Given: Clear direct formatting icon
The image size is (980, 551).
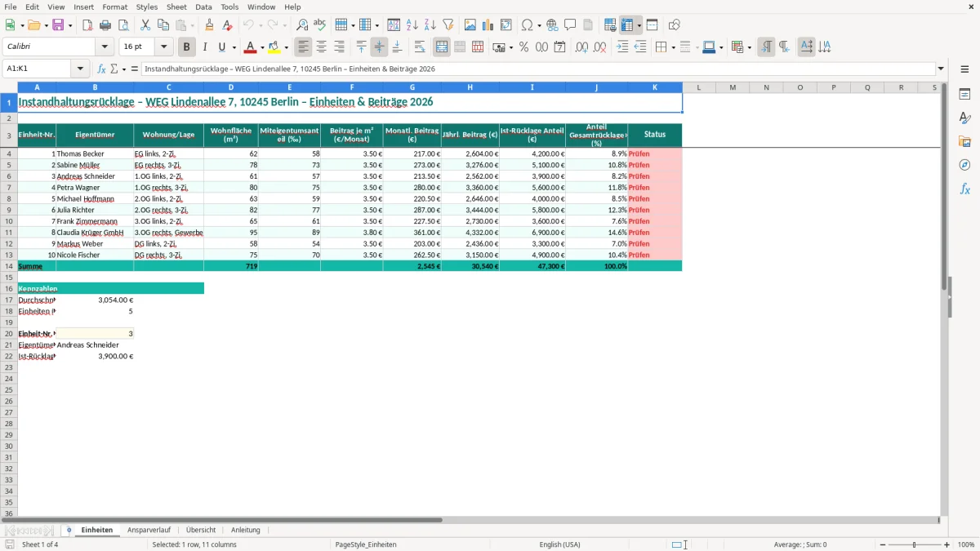Looking at the screenshot, I should 228,25.
